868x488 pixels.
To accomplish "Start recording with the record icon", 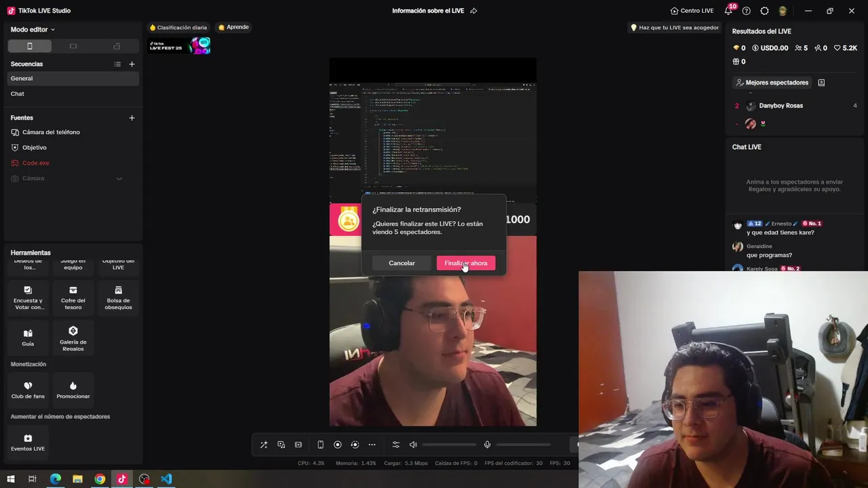I will point(338,445).
